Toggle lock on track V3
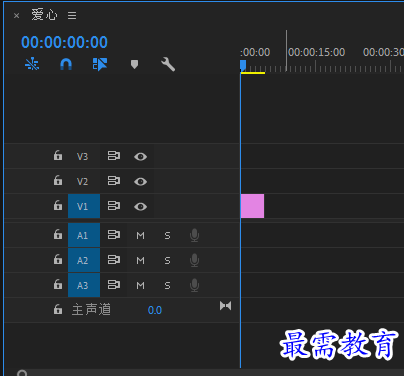The height and width of the screenshot is (376, 404). pos(58,155)
